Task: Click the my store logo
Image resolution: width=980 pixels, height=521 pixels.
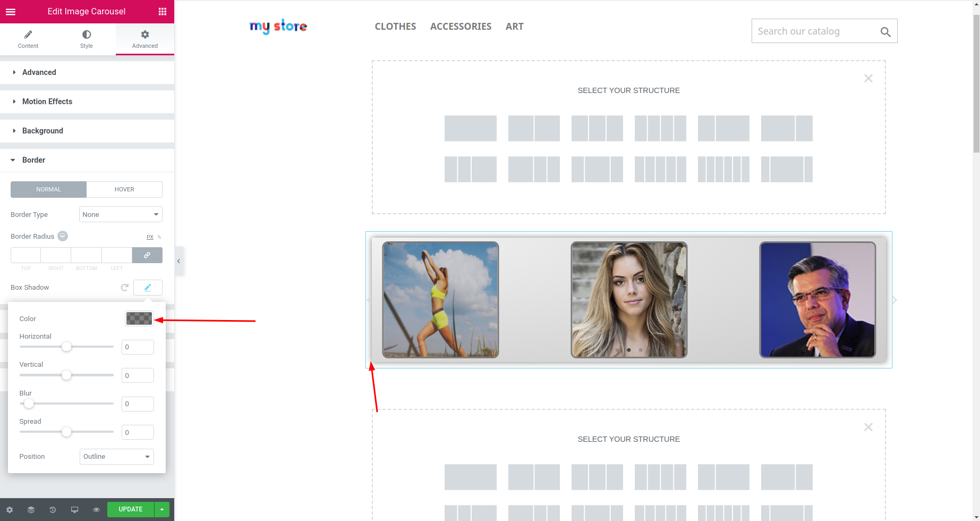Action: [x=278, y=27]
